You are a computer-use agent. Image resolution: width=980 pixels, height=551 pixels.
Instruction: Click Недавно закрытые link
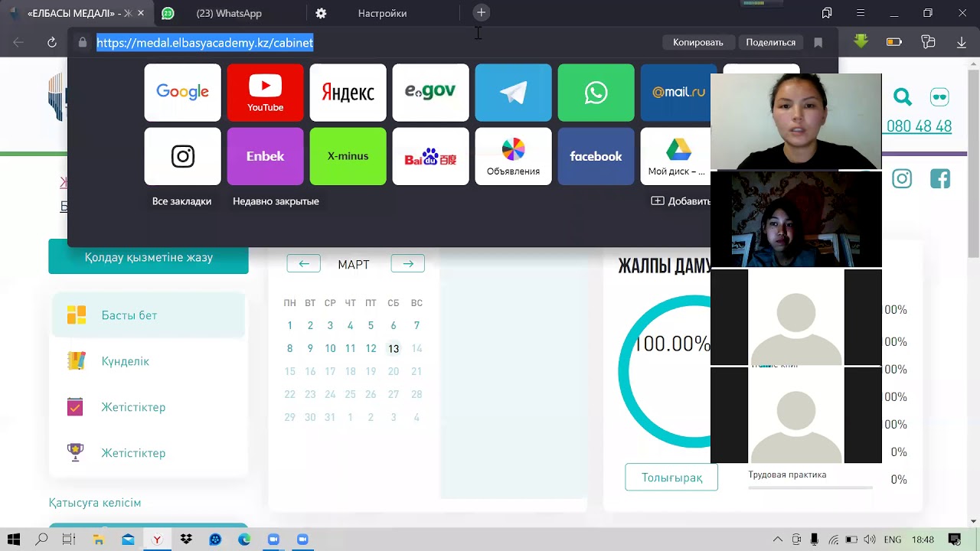pos(276,201)
